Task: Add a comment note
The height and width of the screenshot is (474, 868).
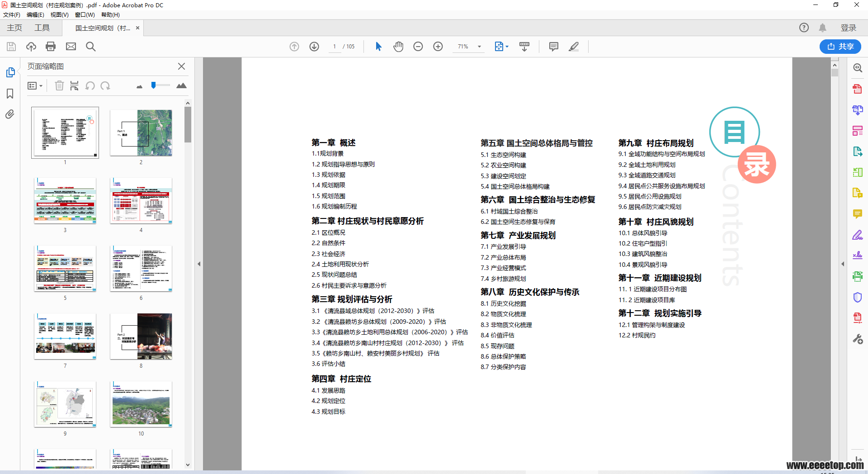Action: coord(554,47)
